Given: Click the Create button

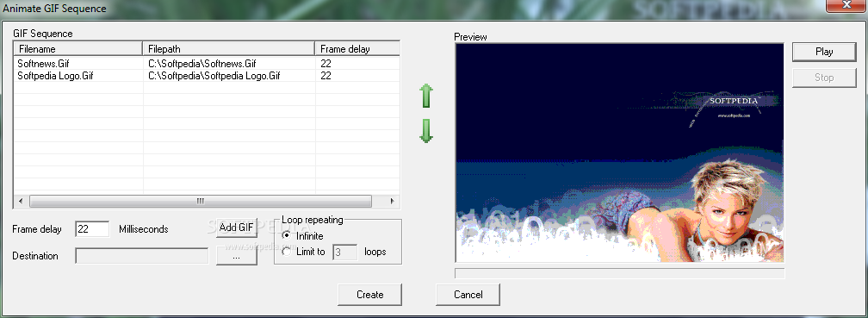Looking at the screenshot, I should click(369, 295).
